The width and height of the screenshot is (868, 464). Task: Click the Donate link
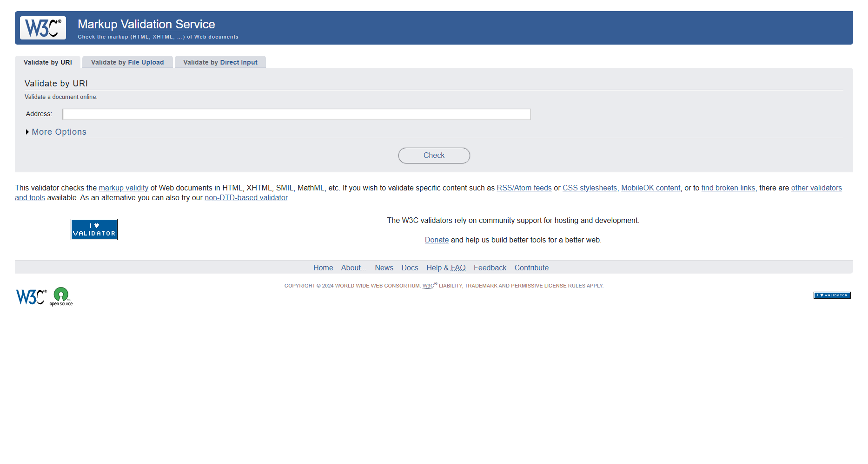pyautogui.click(x=437, y=240)
